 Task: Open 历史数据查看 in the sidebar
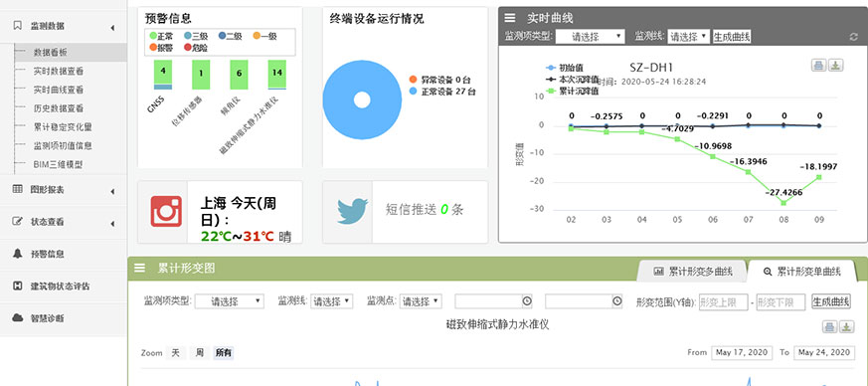59,108
